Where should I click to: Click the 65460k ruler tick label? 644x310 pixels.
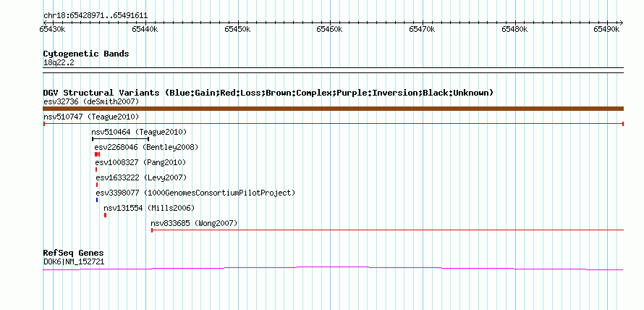pyautogui.click(x=329, y=29)
